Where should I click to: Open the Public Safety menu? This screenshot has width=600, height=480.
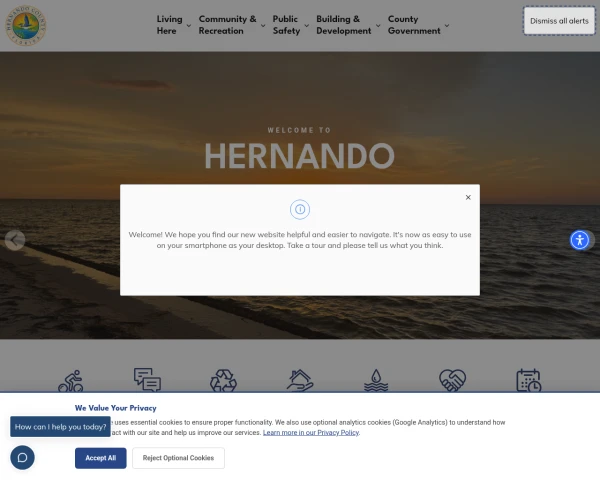(x=286, y=25)
